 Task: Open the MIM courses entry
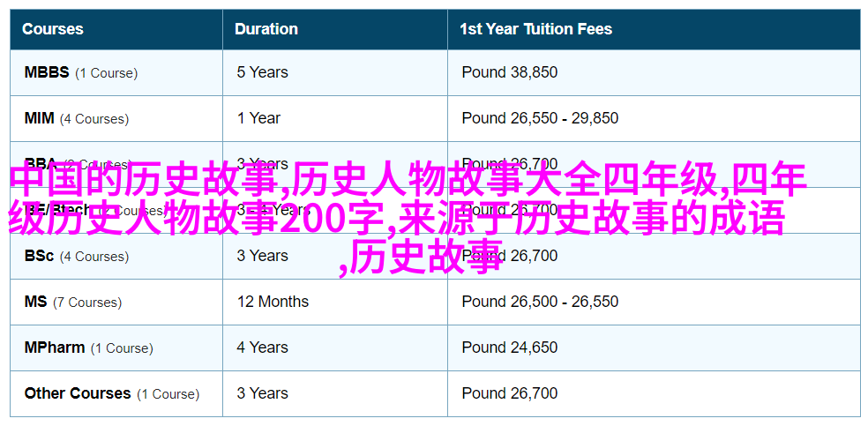(77, 118)
